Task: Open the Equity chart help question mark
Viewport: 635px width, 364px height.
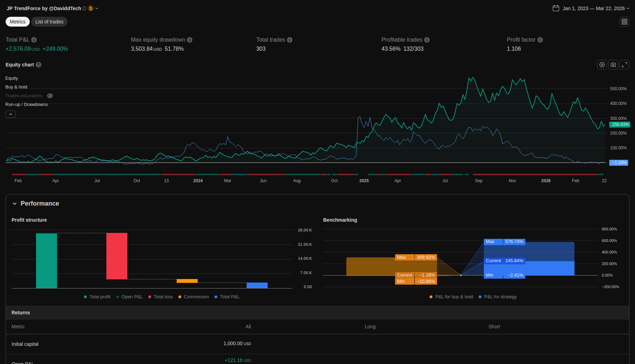Action: (38, 65)
